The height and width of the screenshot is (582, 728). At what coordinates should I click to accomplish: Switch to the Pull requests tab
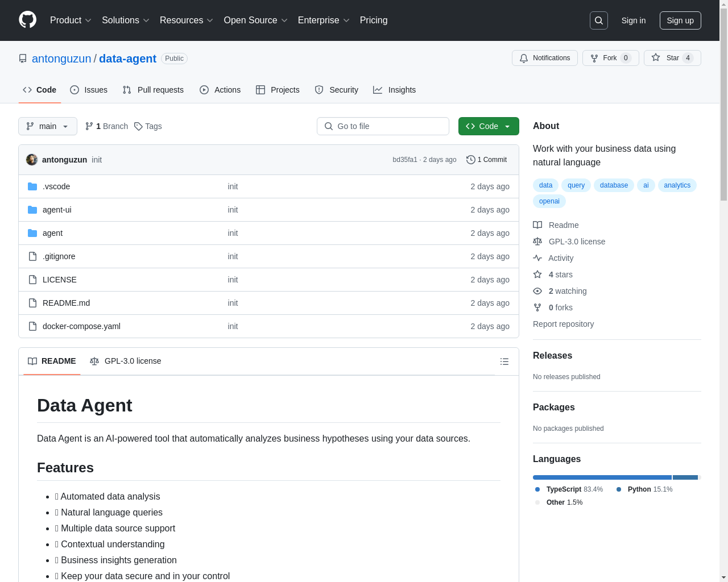click(153, 90)
